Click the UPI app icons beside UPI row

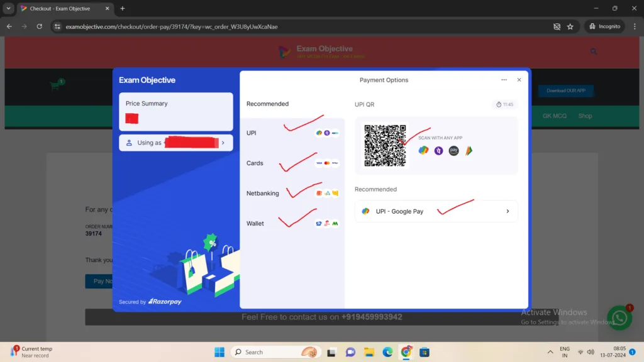click(x=327, y=133)
